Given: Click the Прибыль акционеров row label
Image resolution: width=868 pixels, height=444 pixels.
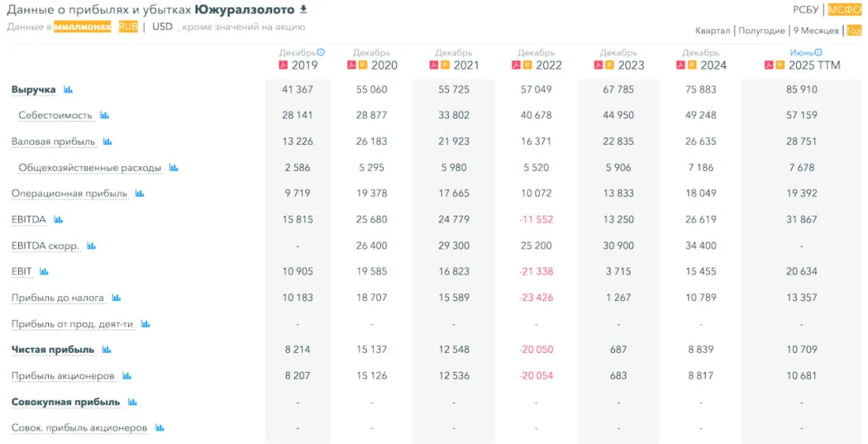Looking at the screenshot, I should (x=63, y=375).
